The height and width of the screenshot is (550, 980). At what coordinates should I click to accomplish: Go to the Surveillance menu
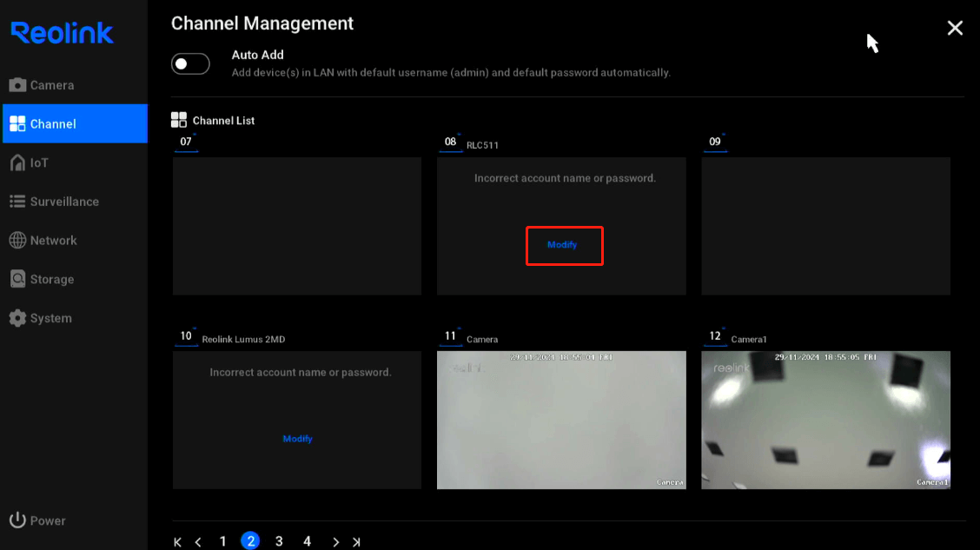click(x=55, y=202)
